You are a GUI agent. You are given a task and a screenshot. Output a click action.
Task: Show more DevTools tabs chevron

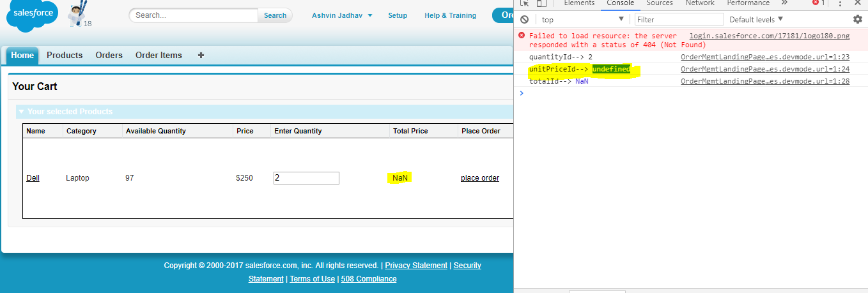(x=784, y=3)
